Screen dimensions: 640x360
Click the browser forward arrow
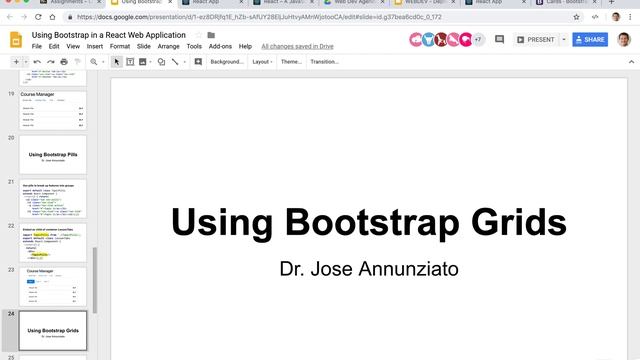[x=24, y=17]
